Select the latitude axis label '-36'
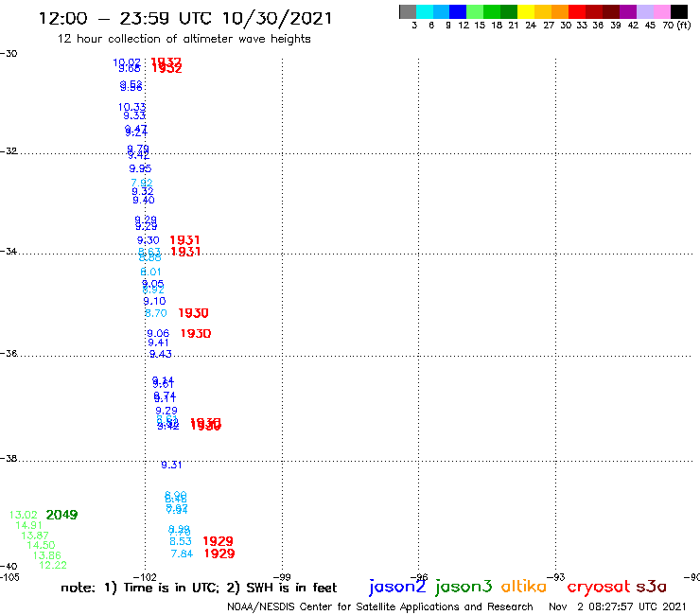This screenshot has height=615, width=700. click(x=9, y=353)
